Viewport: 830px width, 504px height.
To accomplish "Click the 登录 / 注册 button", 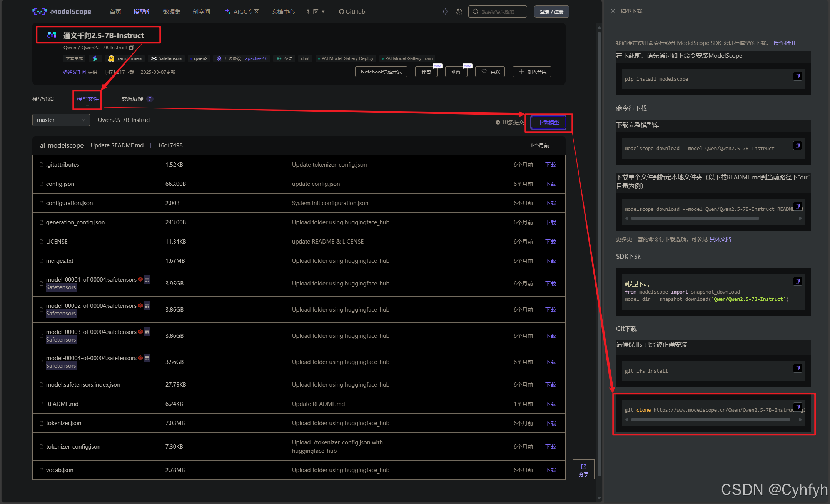I will (551, 12).
